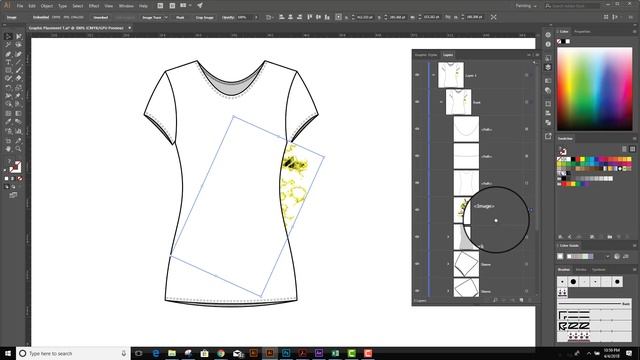Image resolution: width=640 pixels, height=360 pixels.
Task: Select the Paintbrush tool
Action: coord(18,70)
